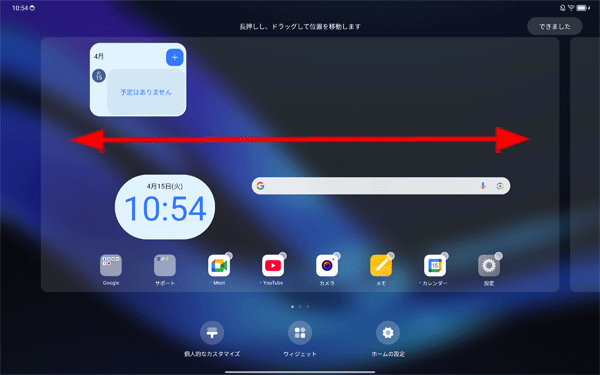The image size is (600, 375).
Task: Open the Google apps folder
Action: click(111, 266)
